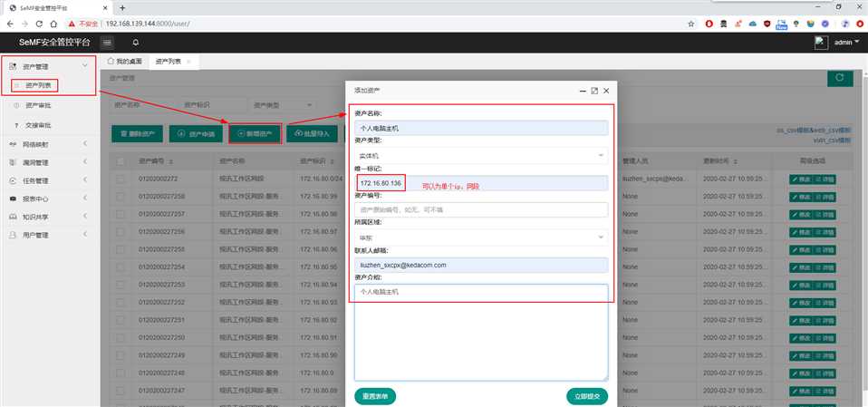Maximize the 添加资产 dialog

click(594, 91)
